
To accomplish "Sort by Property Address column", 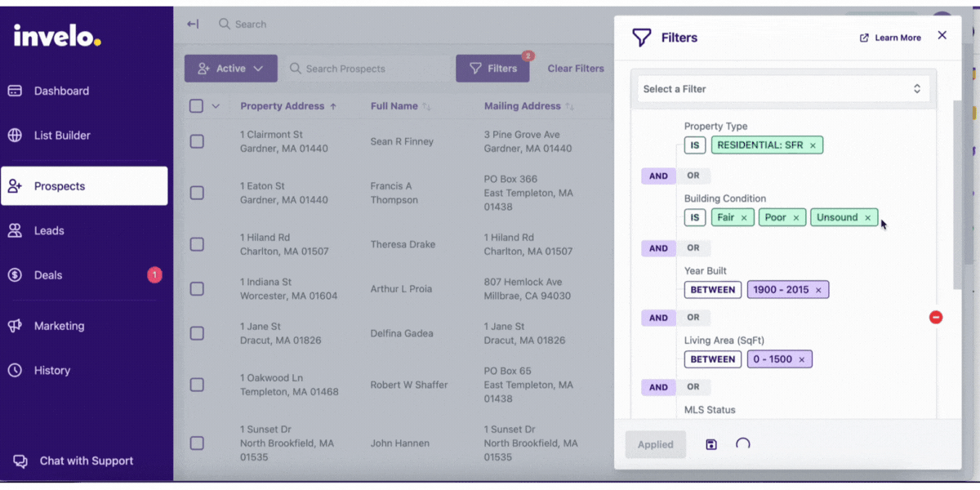I will click(288, 106).
